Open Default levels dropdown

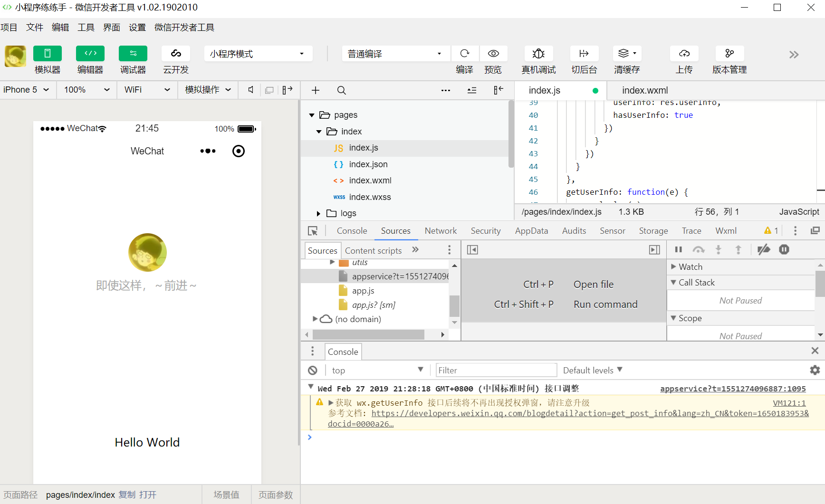click(x=593, y=370)
